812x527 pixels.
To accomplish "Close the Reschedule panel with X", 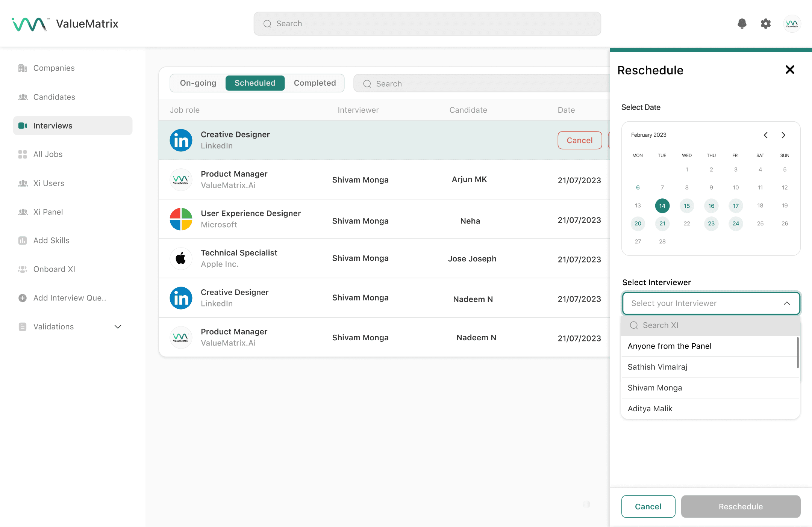I will (790, 70).
